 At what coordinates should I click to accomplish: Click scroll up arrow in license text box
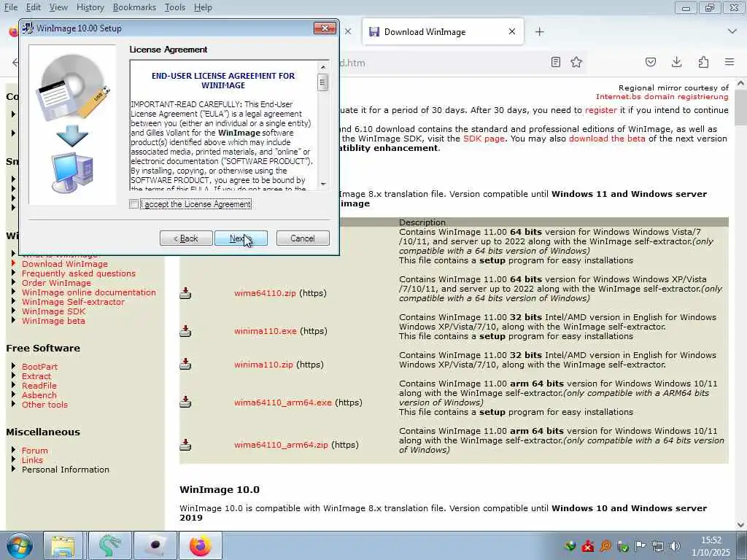tap(323, 67)
